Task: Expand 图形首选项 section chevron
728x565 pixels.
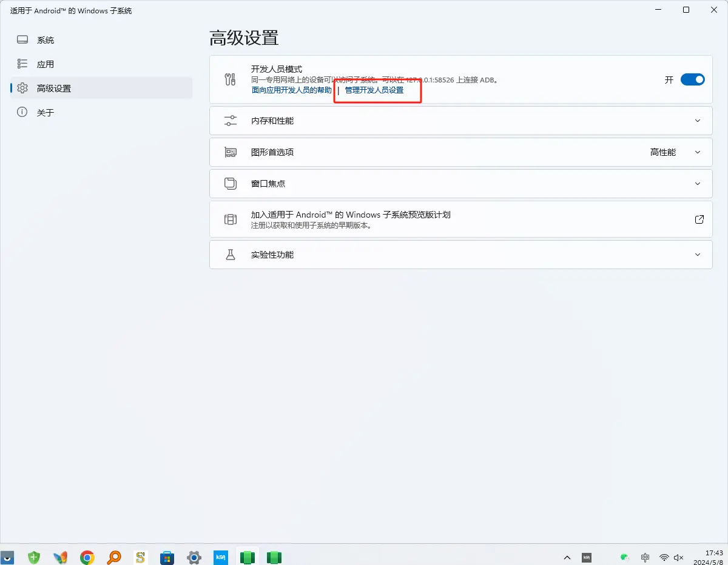Action: click(x=698, y=152)
